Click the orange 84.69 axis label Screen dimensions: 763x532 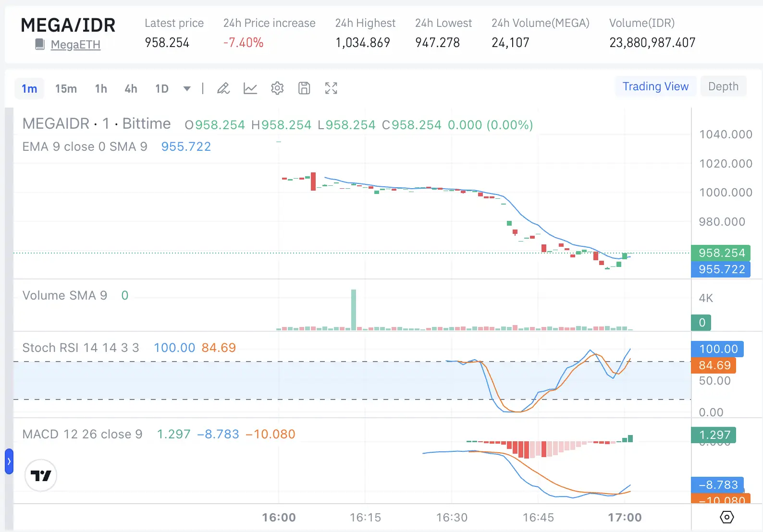[x=714, y=365]
